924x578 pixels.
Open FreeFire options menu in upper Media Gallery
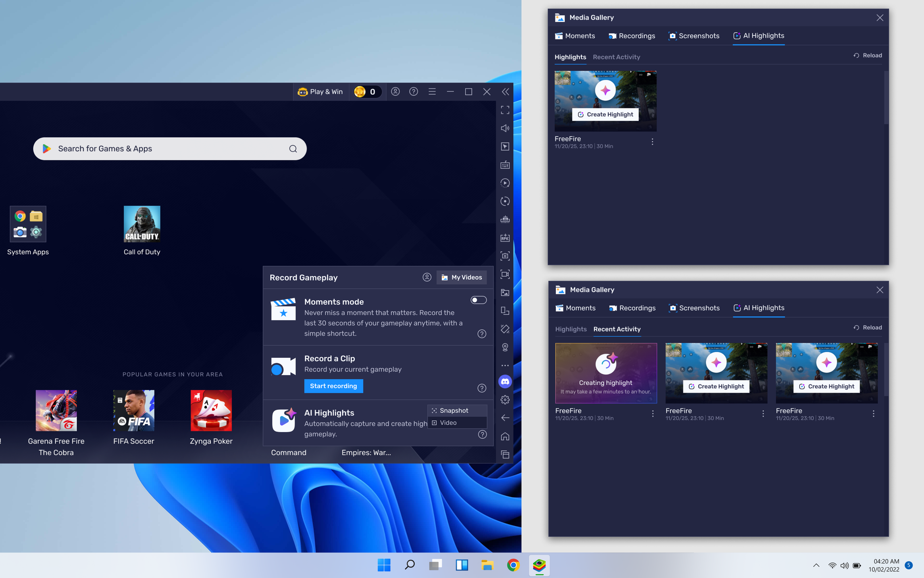(653, 142)
